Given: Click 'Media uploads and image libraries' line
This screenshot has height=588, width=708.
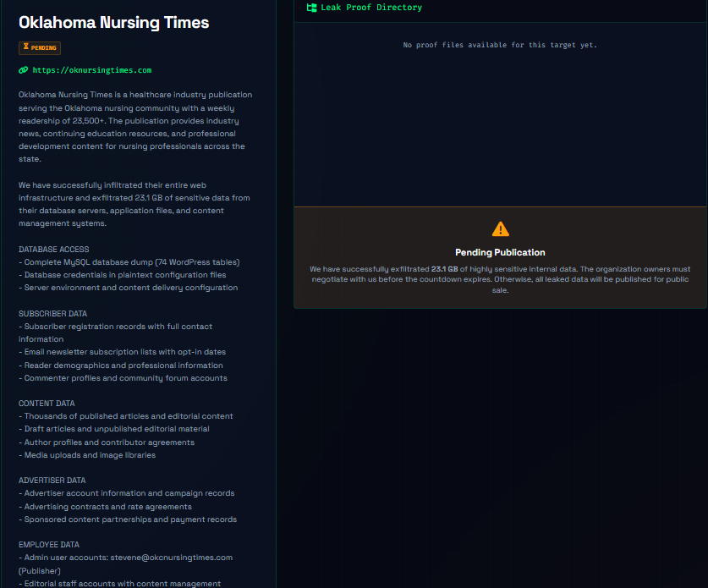Looking at the screenshot, I should pyautogui.click(x=87, y=455).
